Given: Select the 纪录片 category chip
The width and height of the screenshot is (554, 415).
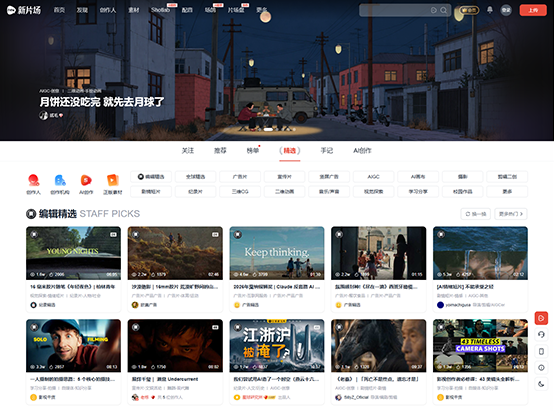Looking at the screenshot, I should coord(195,191).
